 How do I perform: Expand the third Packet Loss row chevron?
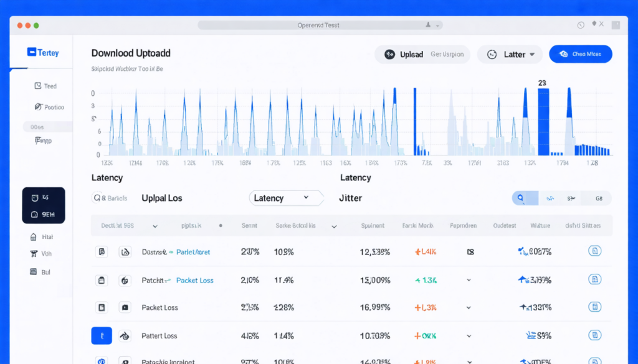[x=469, y=307]
